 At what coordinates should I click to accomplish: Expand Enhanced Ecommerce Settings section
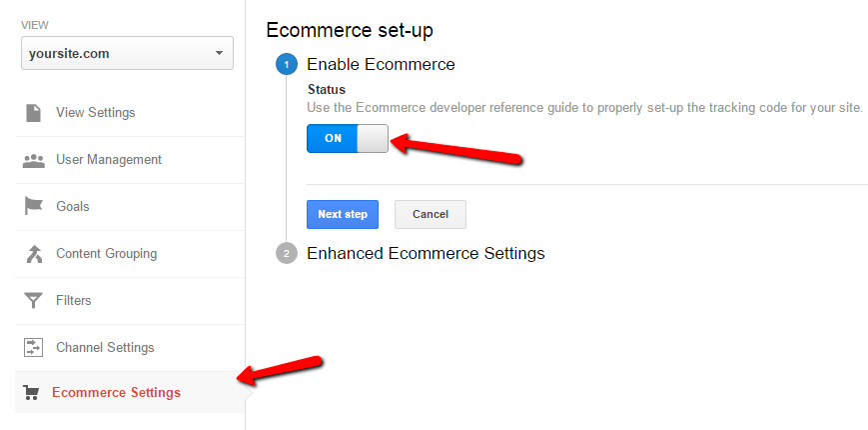(426, 254)
